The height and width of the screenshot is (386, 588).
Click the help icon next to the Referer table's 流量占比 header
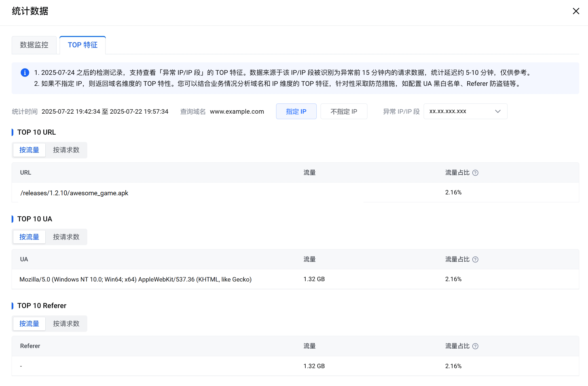[475, 346]
